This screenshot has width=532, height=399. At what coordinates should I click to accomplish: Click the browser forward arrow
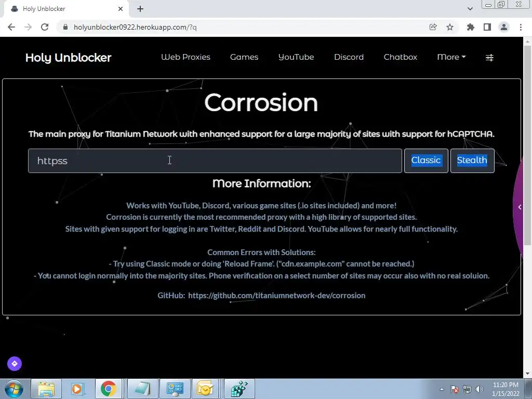tap(28, 27)
